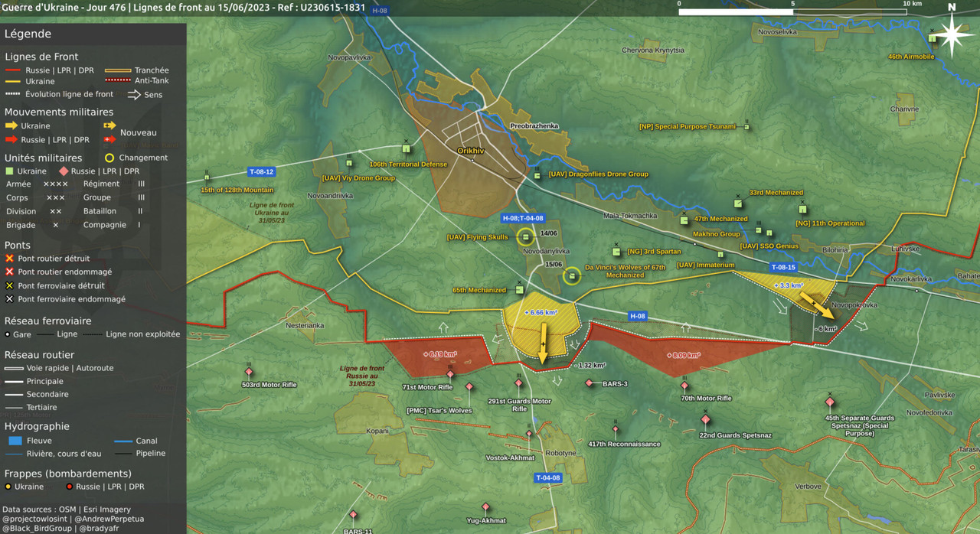Click the "+ 3.3 km²" area label
The image size is (980, 534).
click(x=788, y=285)
